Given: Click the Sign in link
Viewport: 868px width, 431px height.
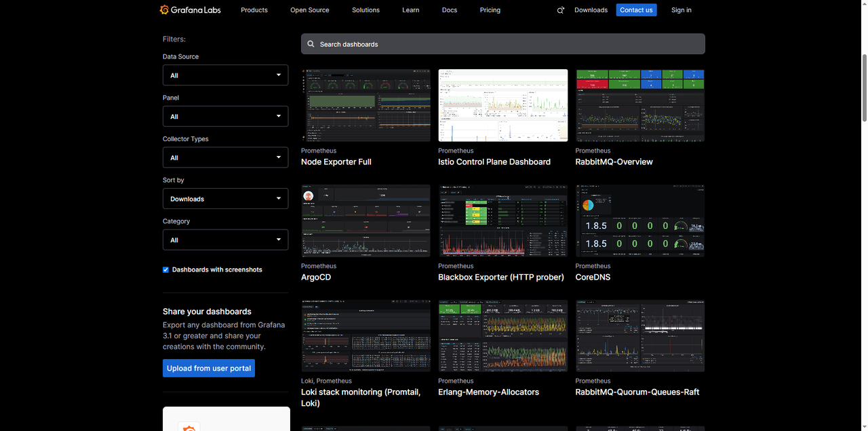Looking at the screenshot, I should coord(682,10).
